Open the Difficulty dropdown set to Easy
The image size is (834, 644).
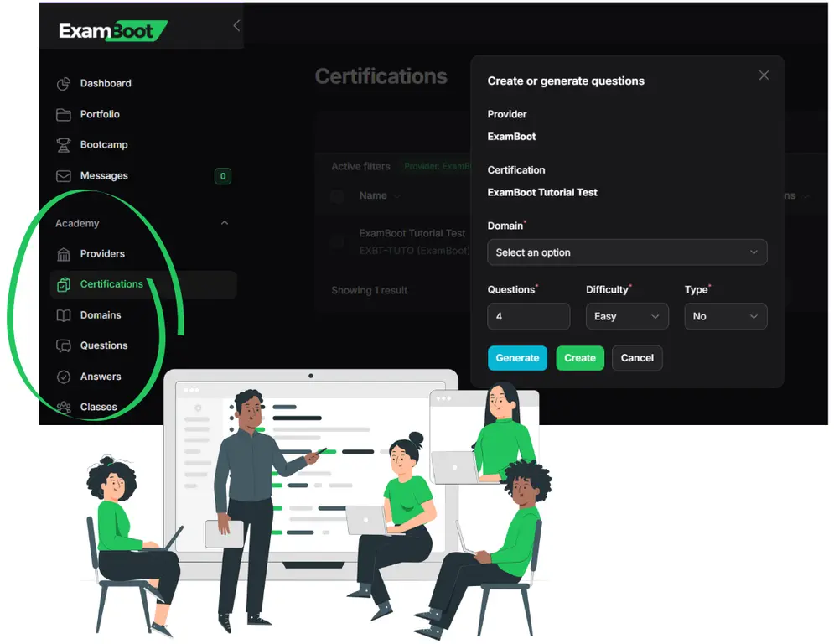pos(626,316)
